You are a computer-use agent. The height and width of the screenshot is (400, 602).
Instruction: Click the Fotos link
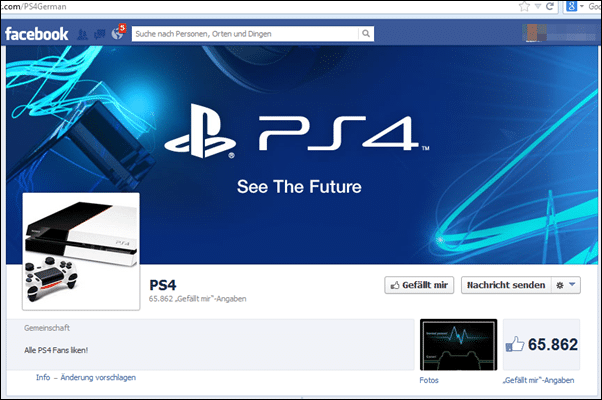(429, 380)
